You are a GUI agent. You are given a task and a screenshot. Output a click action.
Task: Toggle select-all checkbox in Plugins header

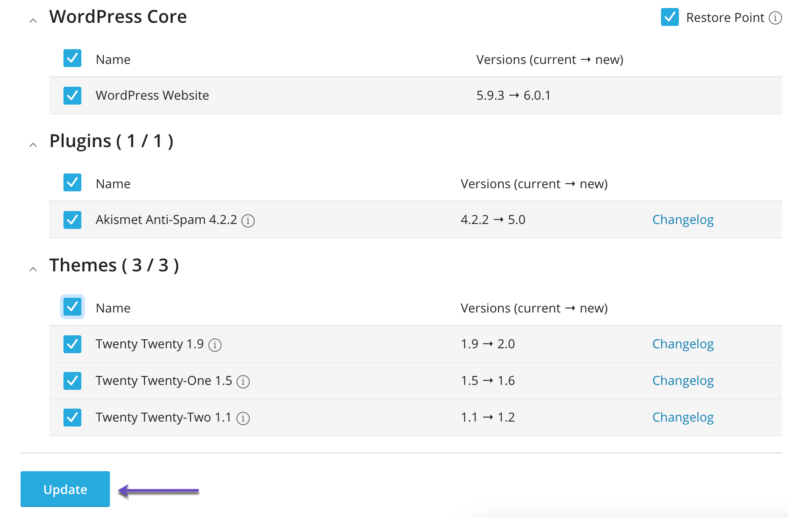(72, 182)
